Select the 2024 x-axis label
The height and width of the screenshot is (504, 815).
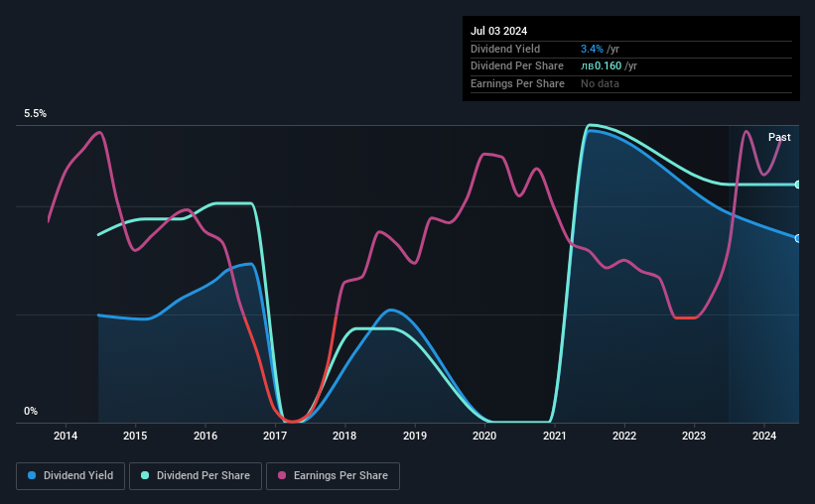pos(764,436)
